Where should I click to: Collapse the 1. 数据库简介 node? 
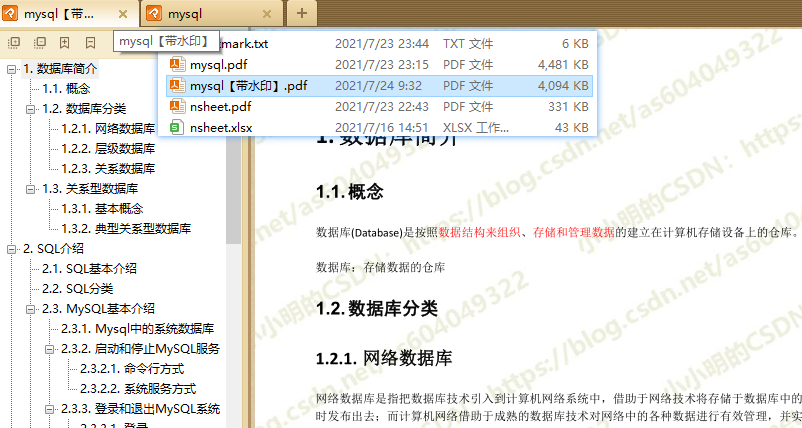[x=11, y=69]
